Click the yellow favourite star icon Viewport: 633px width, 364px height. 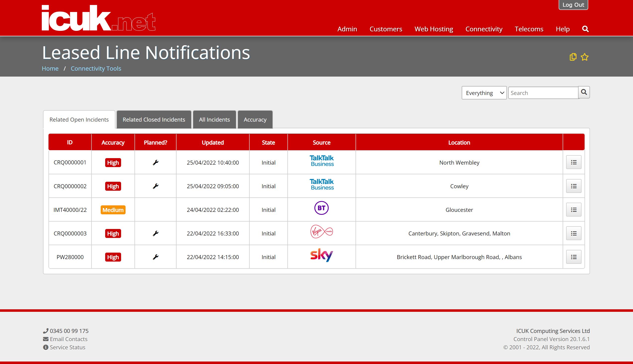pos(585,57)
